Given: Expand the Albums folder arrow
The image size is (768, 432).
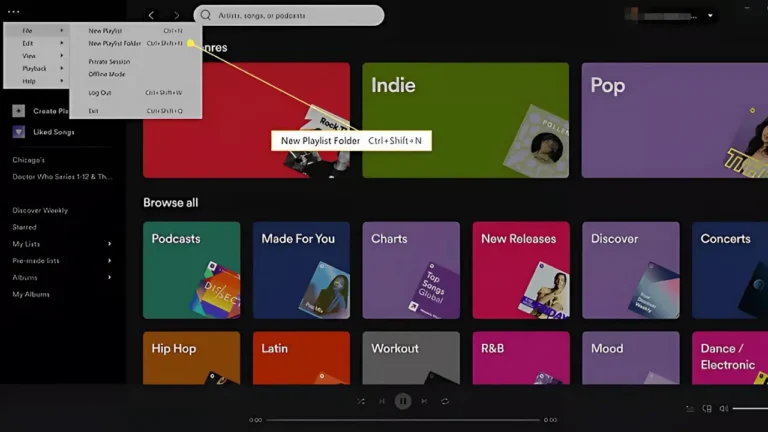Looking at the screenshot, I should tap(110, 277).
